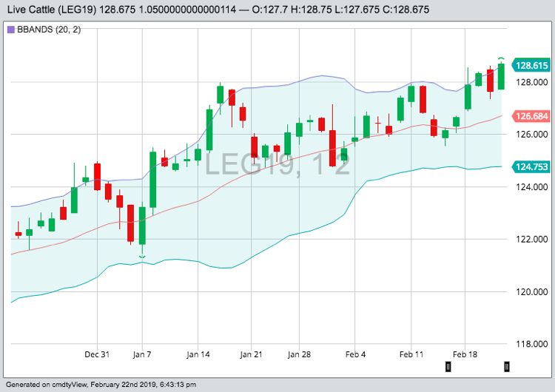Click the right range handle on the time axis
Viewport: 555px width, 392px height.
[507, 366]
